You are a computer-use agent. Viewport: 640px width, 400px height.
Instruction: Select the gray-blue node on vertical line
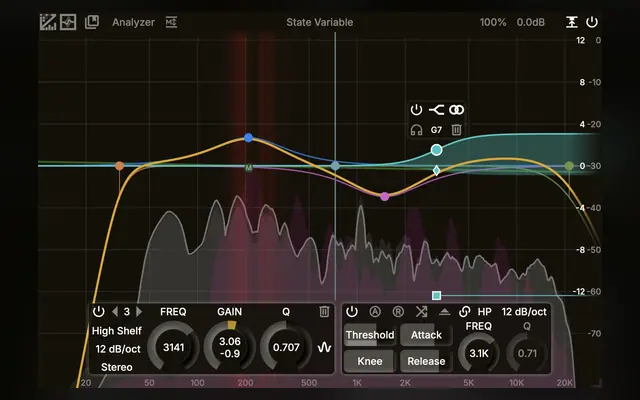coord(335,166)
